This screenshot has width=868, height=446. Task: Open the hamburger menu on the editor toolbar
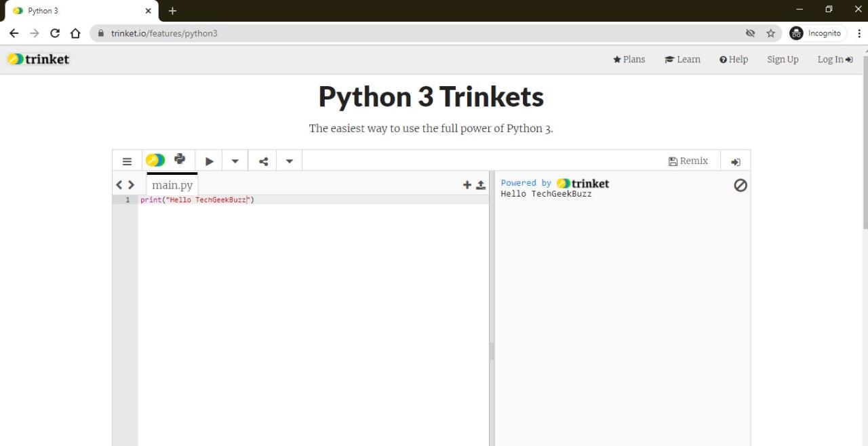(127, 161)
